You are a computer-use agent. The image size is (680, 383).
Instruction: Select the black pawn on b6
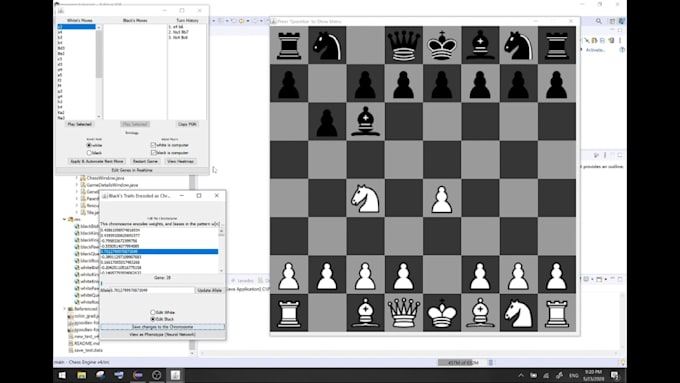pyautogui.click(x=327, y=122)
